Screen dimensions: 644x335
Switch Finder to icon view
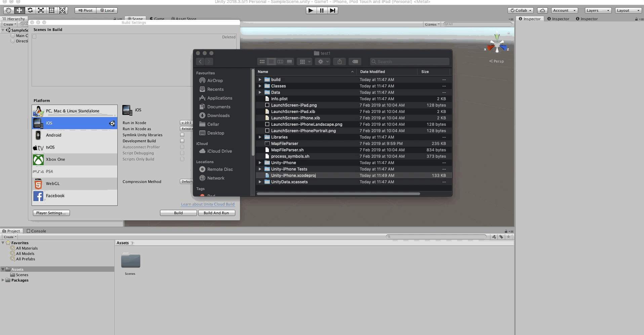click(262, 62)
